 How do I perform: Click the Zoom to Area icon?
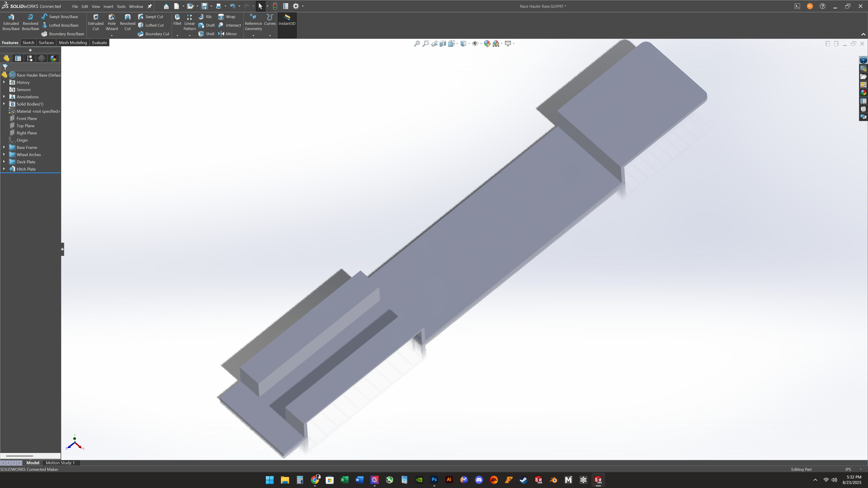(426, 43)
